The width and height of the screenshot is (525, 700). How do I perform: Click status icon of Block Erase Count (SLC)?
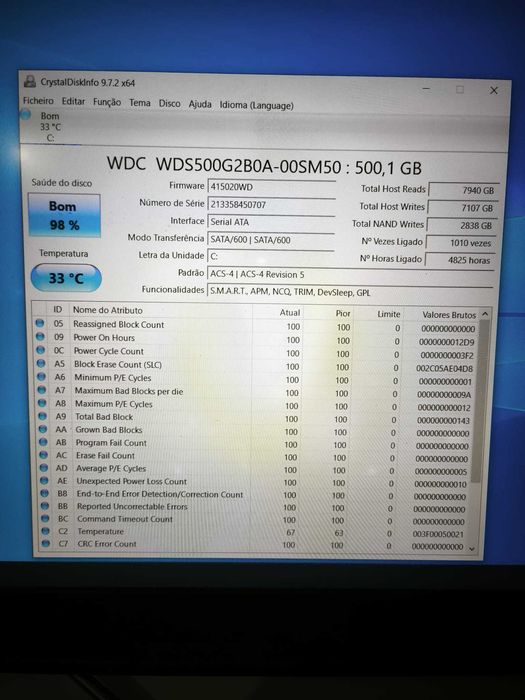click(x=41, y=363)
